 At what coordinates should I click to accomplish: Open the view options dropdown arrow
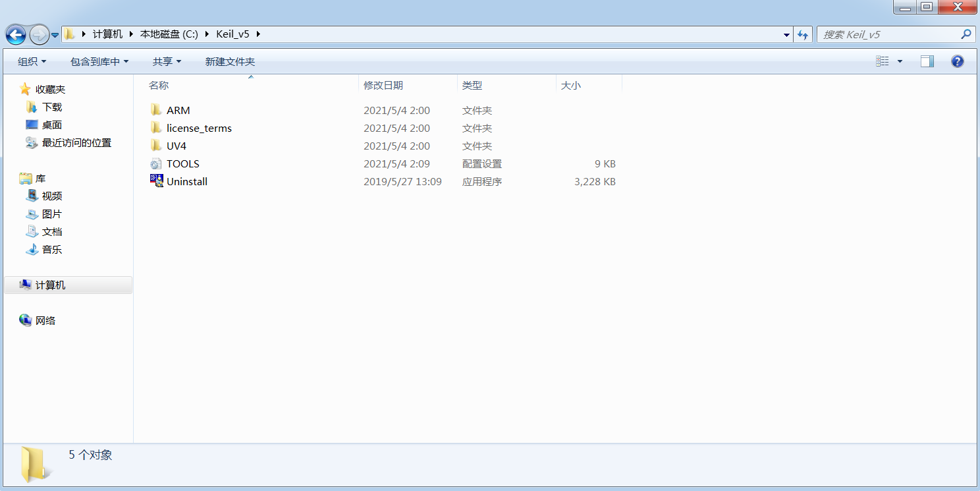900,61
